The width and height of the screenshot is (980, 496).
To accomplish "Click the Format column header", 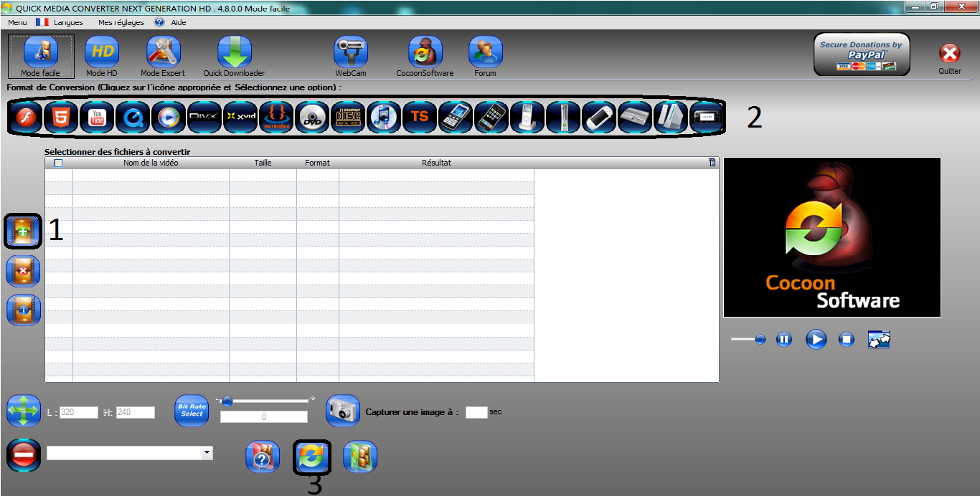I will click(318, 163).
